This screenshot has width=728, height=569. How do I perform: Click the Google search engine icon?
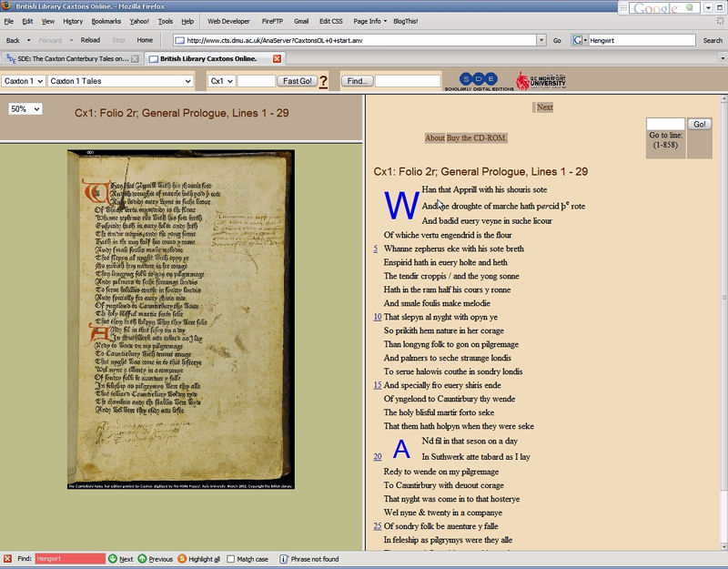tap(577, 40)
